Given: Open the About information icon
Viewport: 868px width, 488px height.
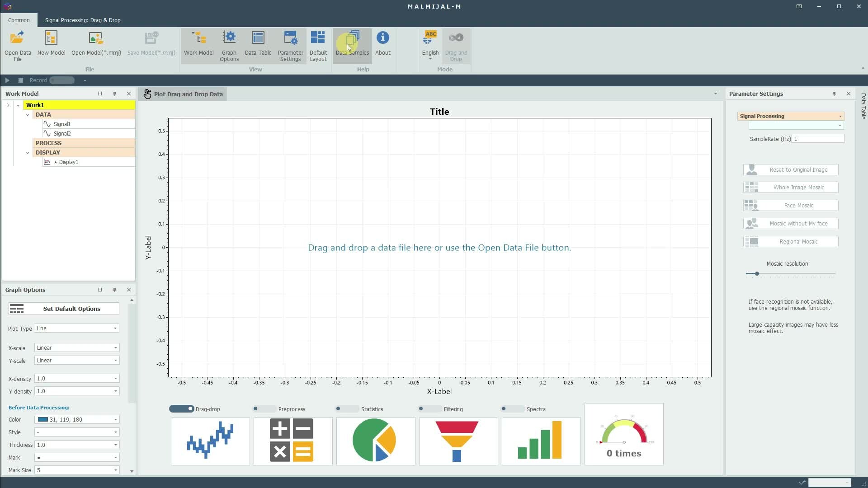Looking at the screenshot, I should [382, 38].
